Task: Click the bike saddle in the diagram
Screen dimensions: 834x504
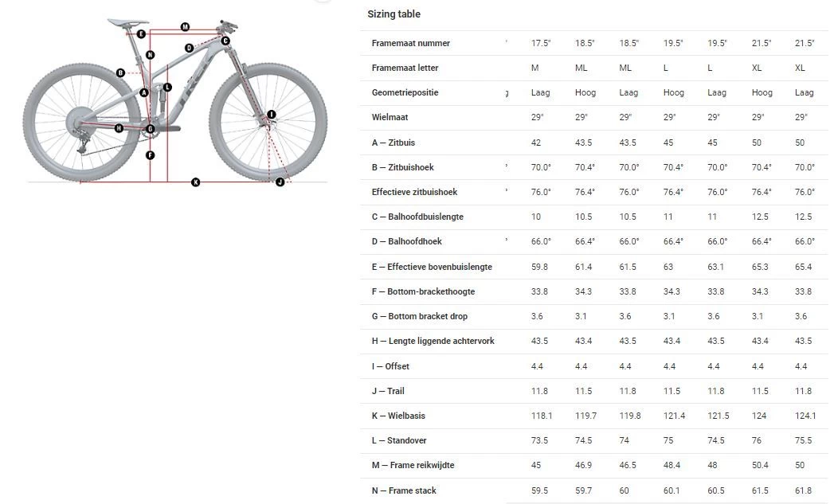Action: [x=127, y=22]
